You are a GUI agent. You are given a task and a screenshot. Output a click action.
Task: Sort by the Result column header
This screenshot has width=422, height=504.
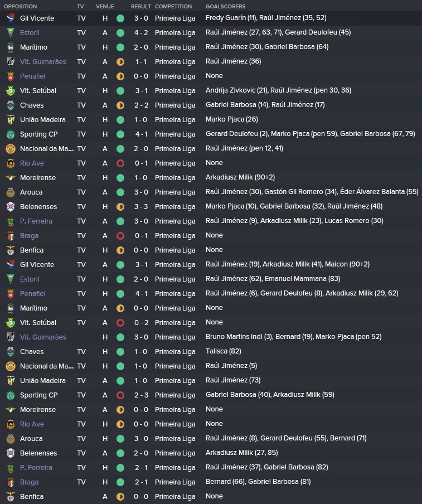[141, 7]
